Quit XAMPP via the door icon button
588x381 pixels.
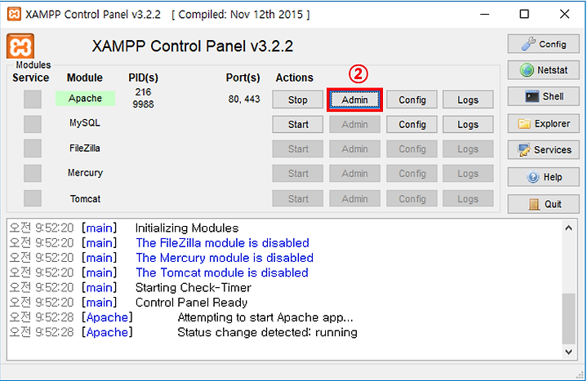tap(543, 204)
